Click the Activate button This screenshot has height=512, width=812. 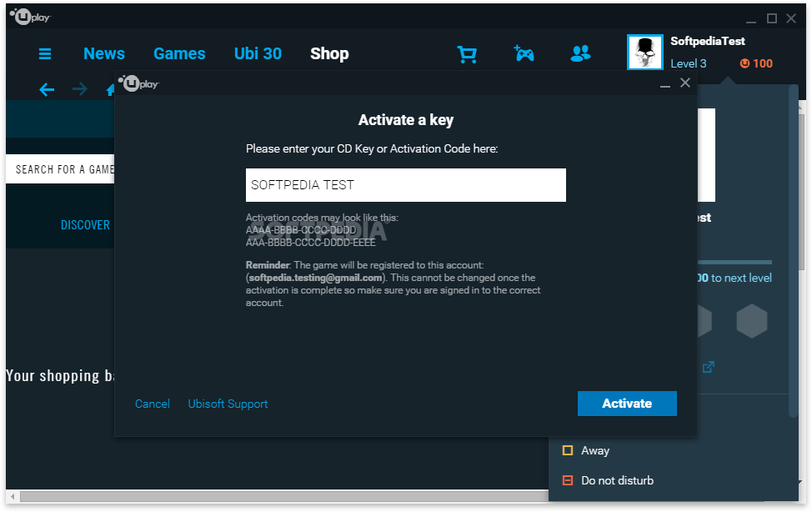[x=627, y=403]
